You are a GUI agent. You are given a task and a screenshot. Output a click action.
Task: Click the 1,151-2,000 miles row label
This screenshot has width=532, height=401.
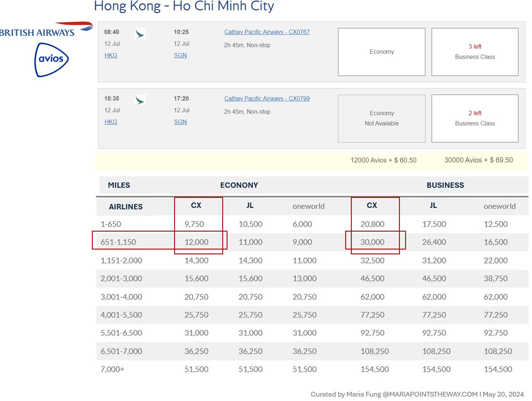(122, 260)
